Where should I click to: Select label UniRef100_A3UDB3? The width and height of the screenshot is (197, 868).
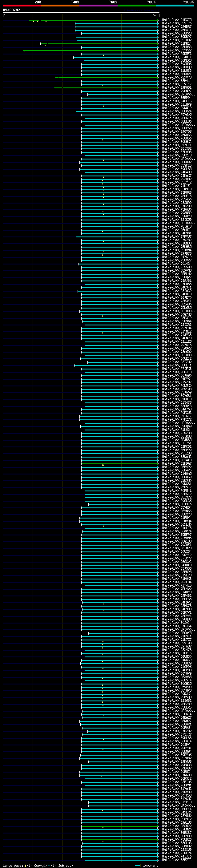tap(177, 47)
